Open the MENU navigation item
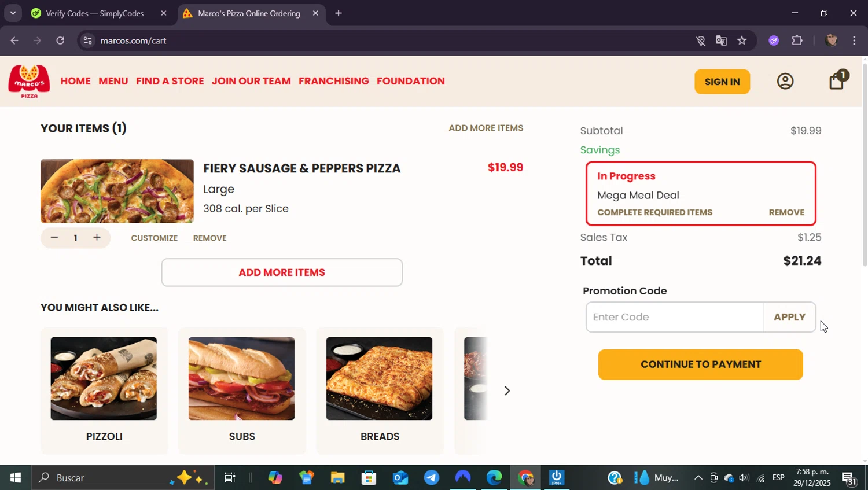Image resolution: width=868 pixels, height=490 pixels. click(113, 81)
